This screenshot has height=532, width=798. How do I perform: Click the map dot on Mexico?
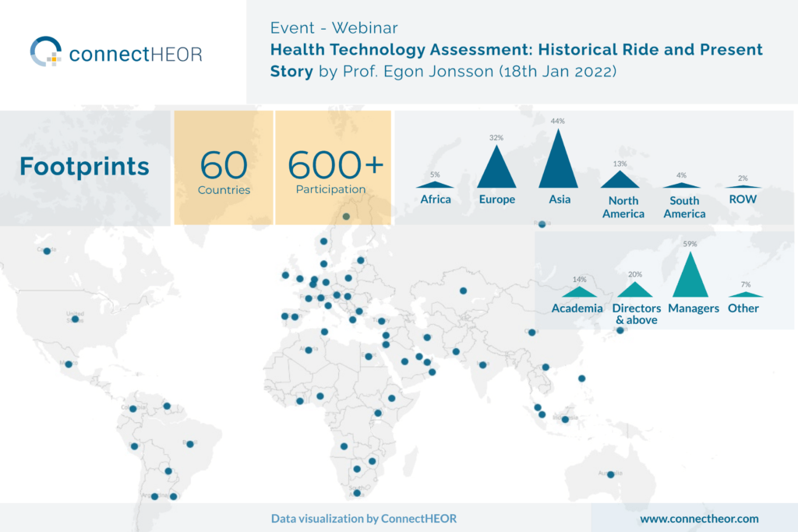(69, 364)
